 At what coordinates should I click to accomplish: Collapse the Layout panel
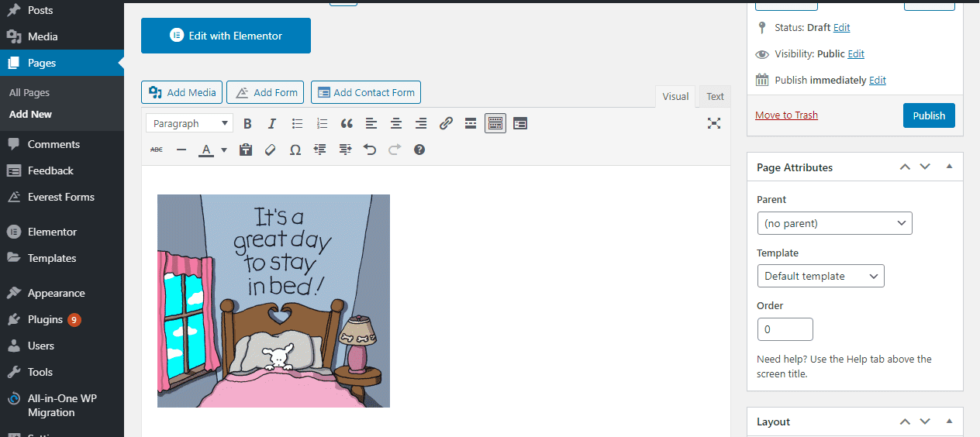tap(949, 422)
